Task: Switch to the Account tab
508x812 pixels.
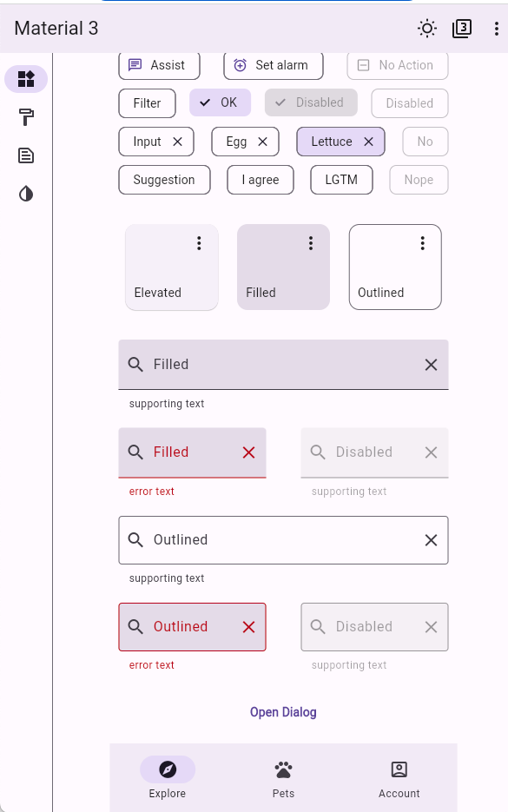Action: pyautogui.click(x=399, y=777)
